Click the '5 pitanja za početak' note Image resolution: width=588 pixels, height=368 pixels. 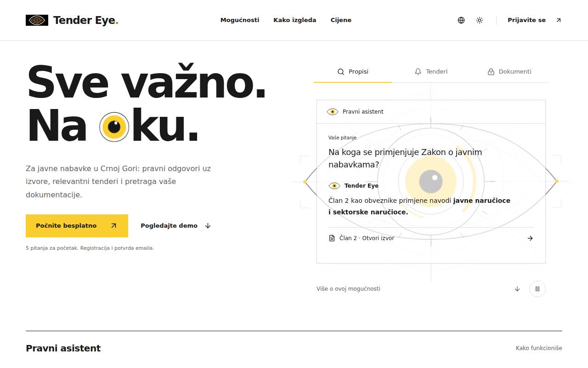tap(90, 248)
